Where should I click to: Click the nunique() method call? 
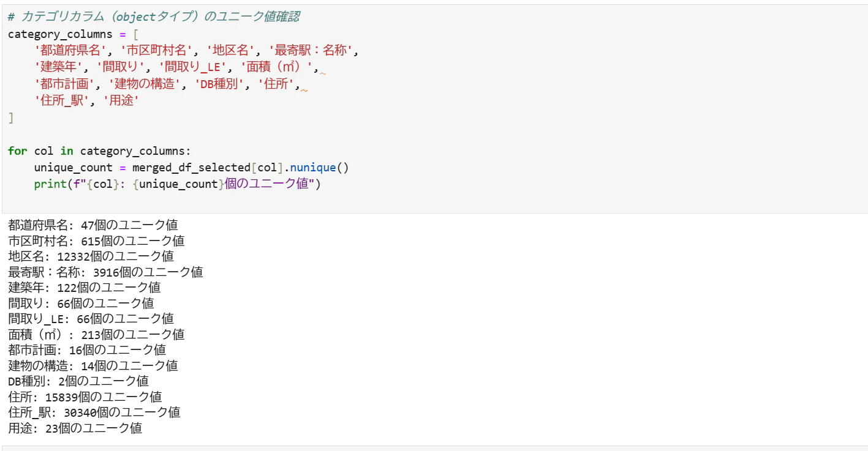(319, 168)
